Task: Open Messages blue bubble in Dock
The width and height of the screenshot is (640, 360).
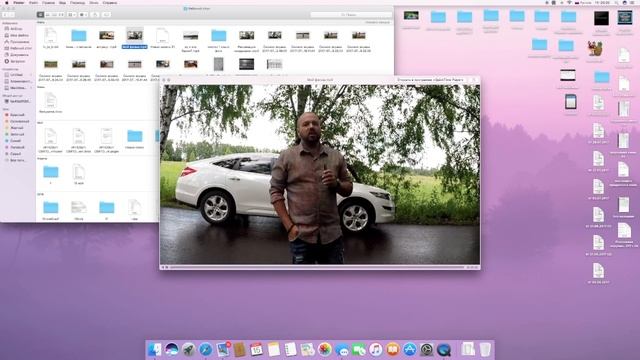Action: 342,349
